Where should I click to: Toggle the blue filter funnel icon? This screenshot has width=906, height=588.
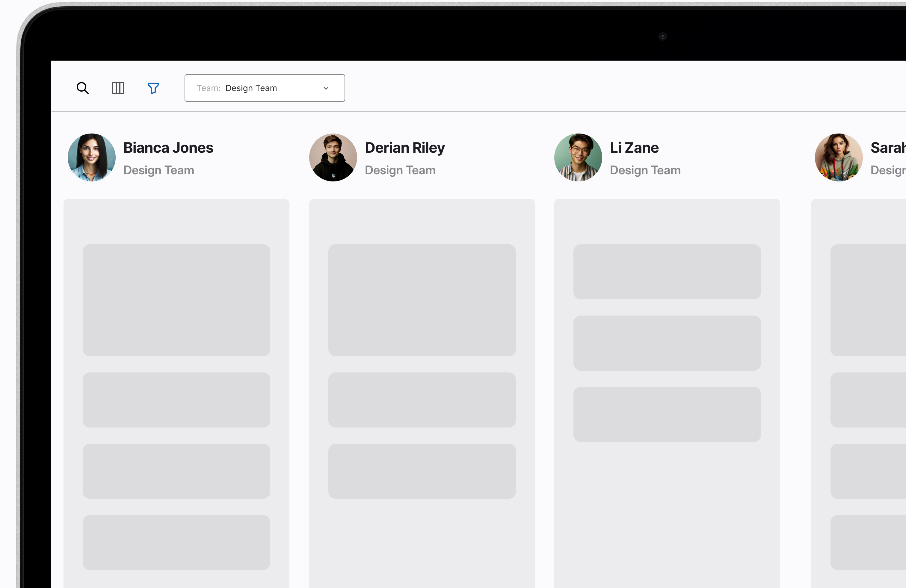point(153,88)
